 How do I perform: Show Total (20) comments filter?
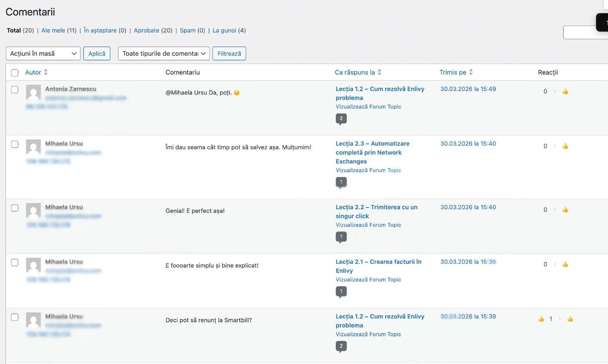[x=20, y=30]
